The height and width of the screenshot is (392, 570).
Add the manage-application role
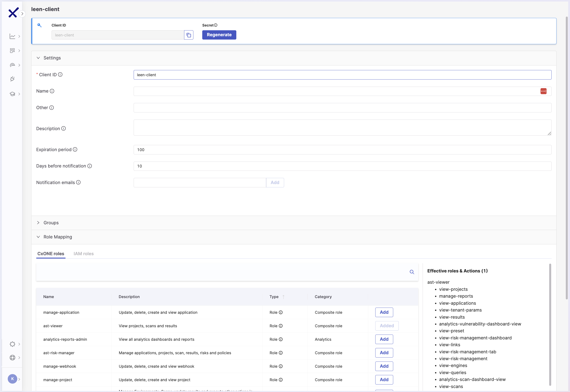pyautogui.click(x=384, y=312)
